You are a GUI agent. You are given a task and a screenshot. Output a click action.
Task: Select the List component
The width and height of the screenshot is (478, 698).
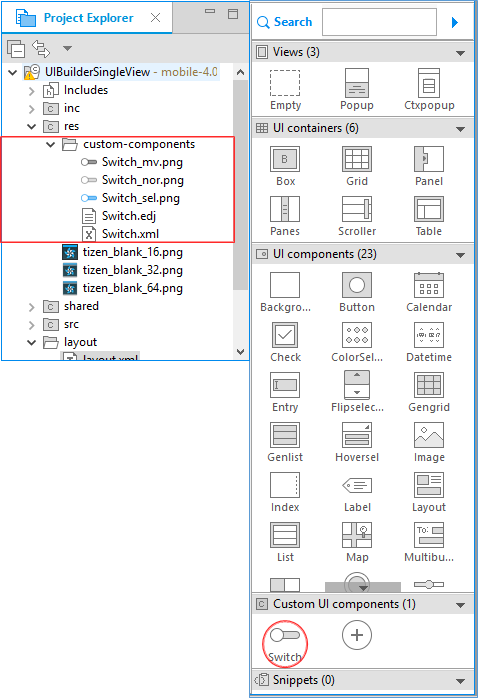click(x=285, y=542)
